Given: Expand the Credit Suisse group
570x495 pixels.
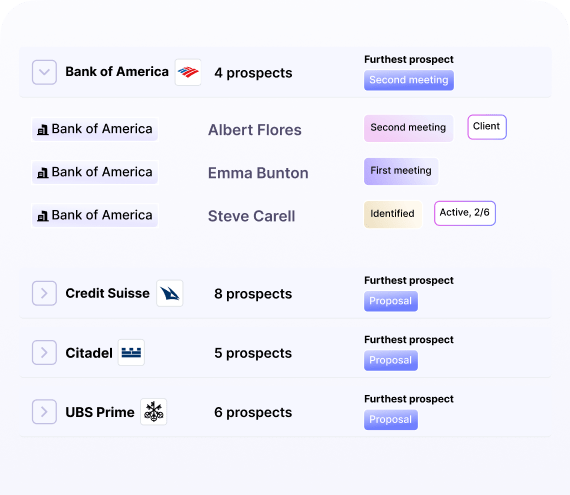Looking at the screenshot, I should 44,293.
